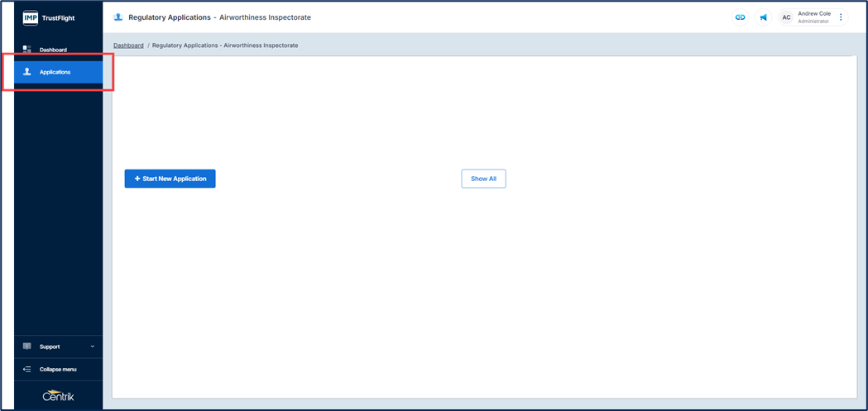Click the Support icon in sidebar
868x411 pixels.
pyautogui.click(x=26, y=346)
